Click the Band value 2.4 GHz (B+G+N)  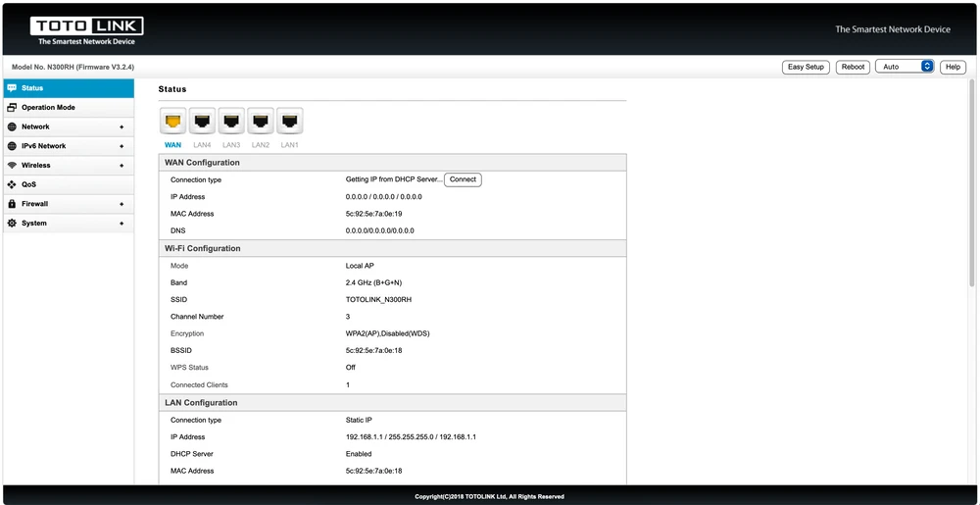(373, 283)
